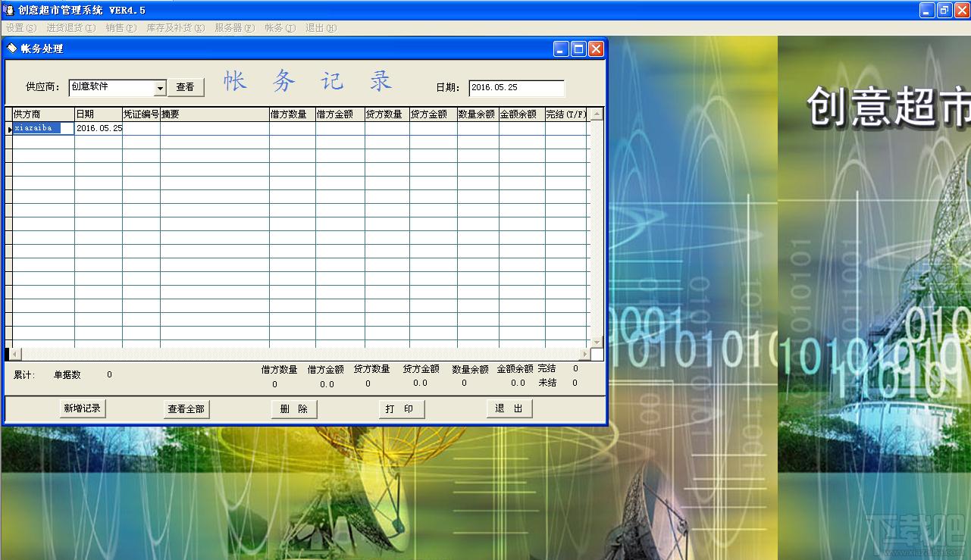This screenshot has width=971, height=560.
Task: Click the 单据数 total label
Action: (x=67, y=374)
